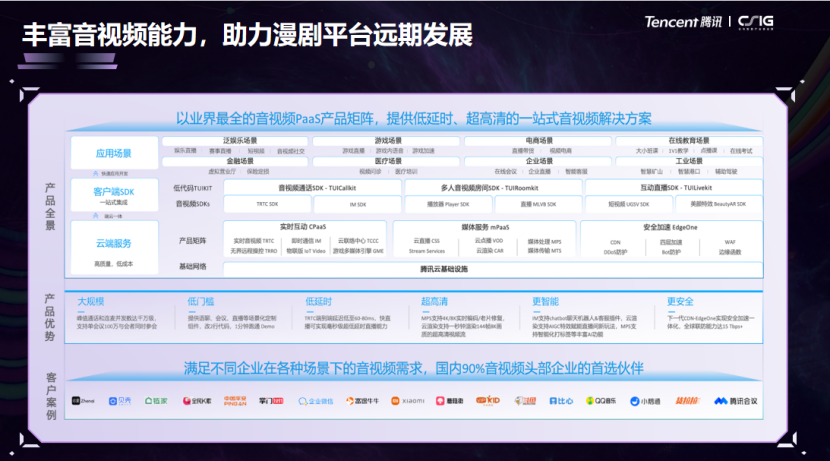Click the VIPKID customer logo
Image resolution: width=830 pixels, height=461 pixels.
pos(488,401)
